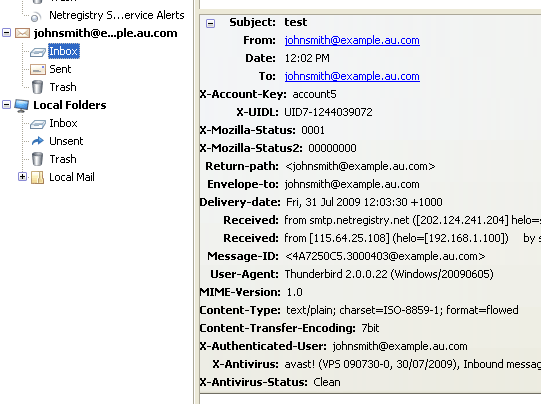The height and width of the screenshot is (404, 541).
Task: Click the date value 12:02 PM
Action: [307, 58]
